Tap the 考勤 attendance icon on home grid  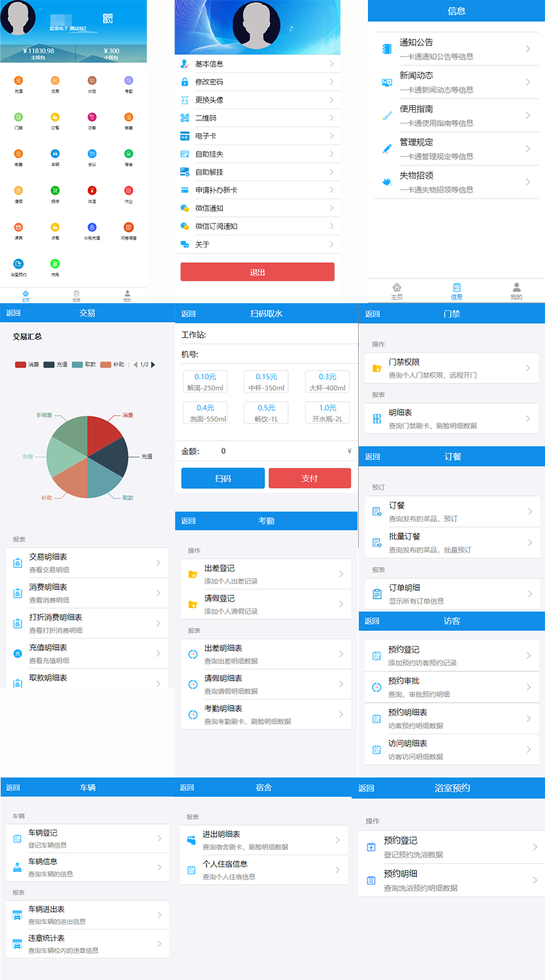[x=129, y=81]
